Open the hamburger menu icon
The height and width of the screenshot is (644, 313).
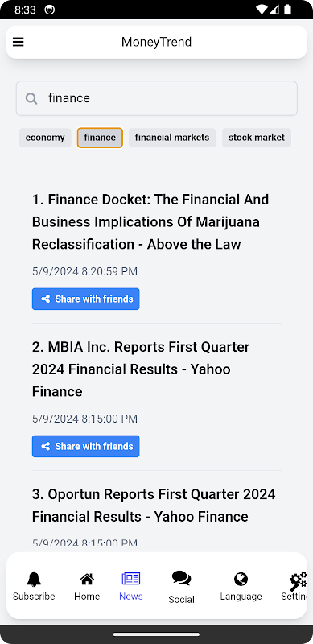[x=18, y=42]
